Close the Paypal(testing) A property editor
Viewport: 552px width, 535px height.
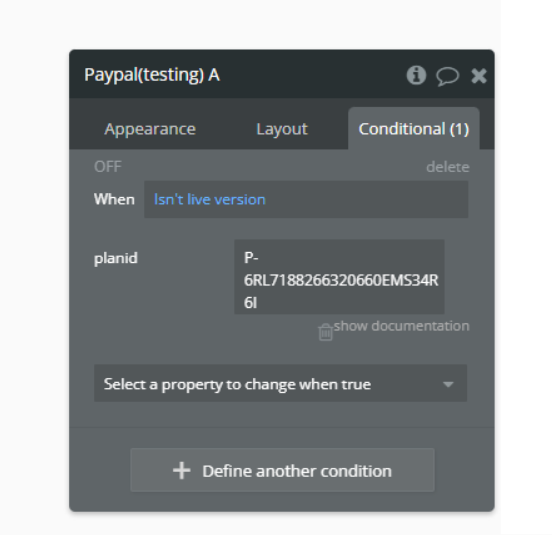click(479, 76)
